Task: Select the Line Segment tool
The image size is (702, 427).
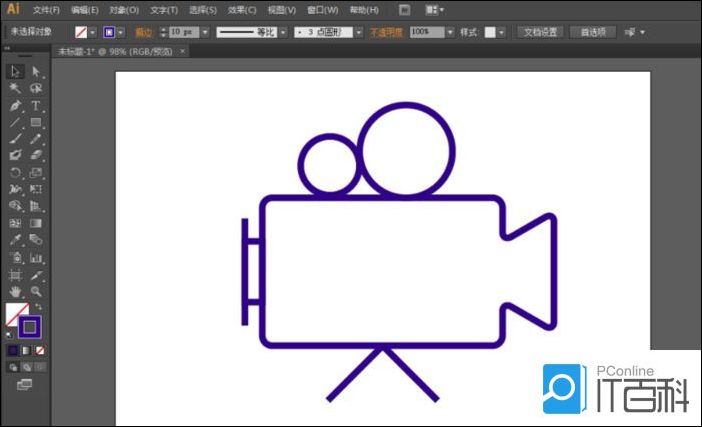Action: [x=15, y=122]
